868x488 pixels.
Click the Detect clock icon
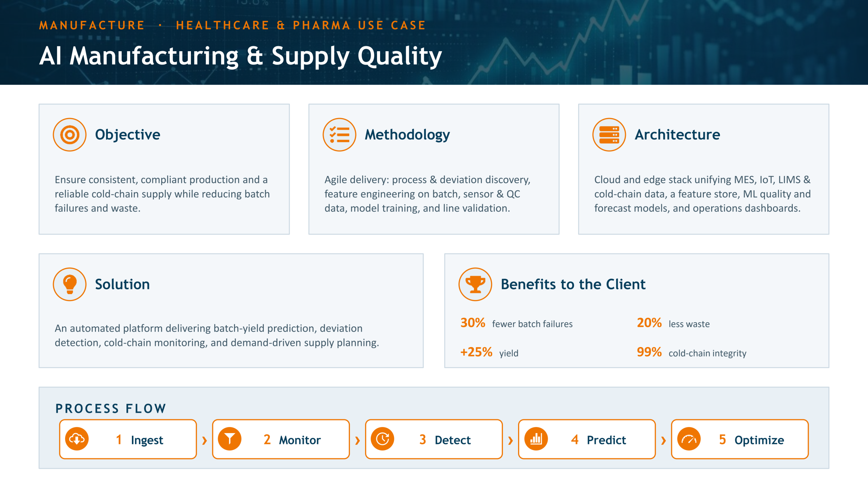[382, 439]
